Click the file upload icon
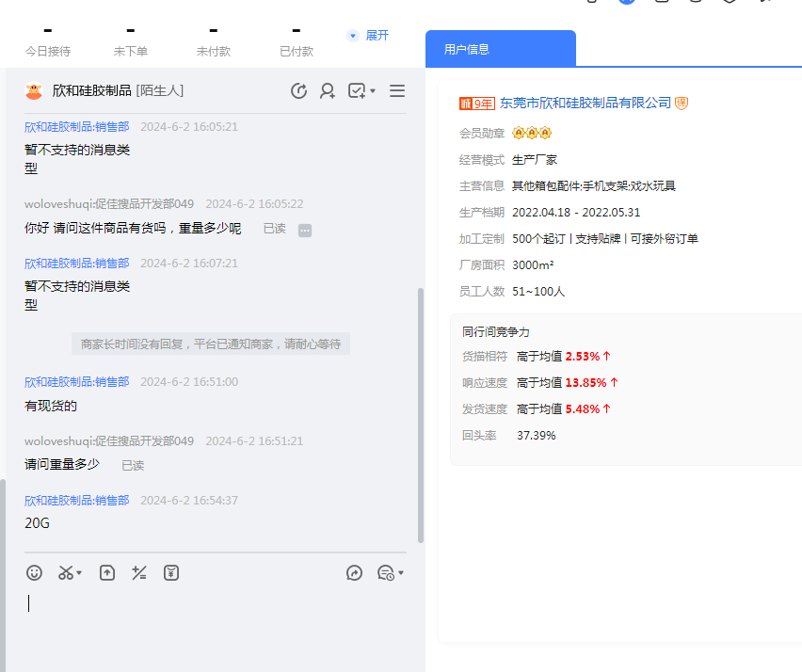 pyautogui.click(x=107, y=572)
